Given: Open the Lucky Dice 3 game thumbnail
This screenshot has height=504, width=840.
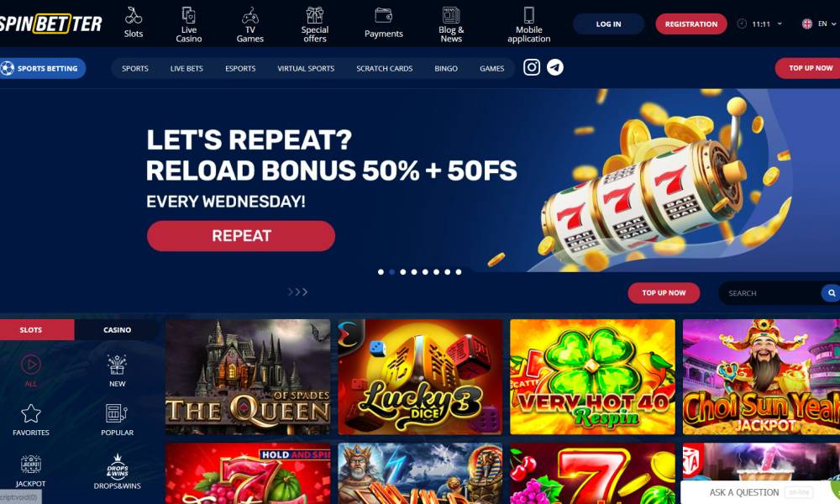Looking at the screenshot, I should tap(421, 377).
